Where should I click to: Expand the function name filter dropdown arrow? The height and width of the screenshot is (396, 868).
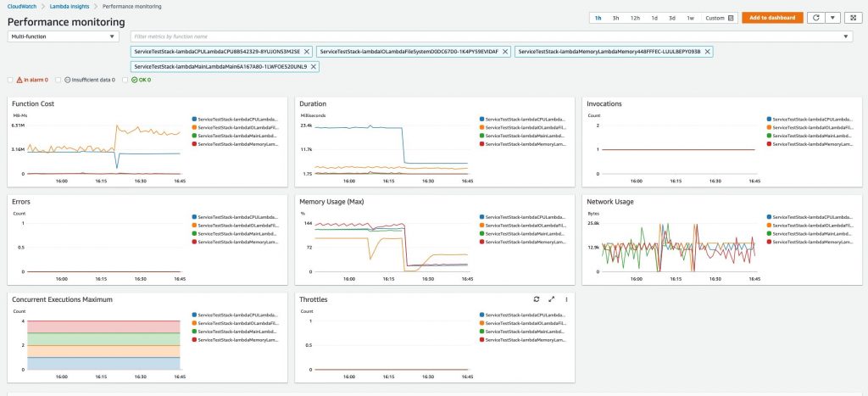point(845,36)
